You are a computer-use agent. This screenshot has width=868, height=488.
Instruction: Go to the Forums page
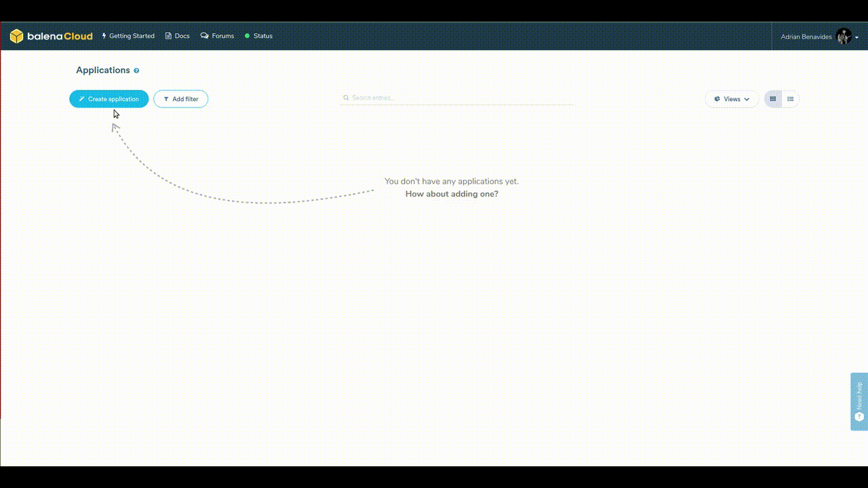coord(217,36)
